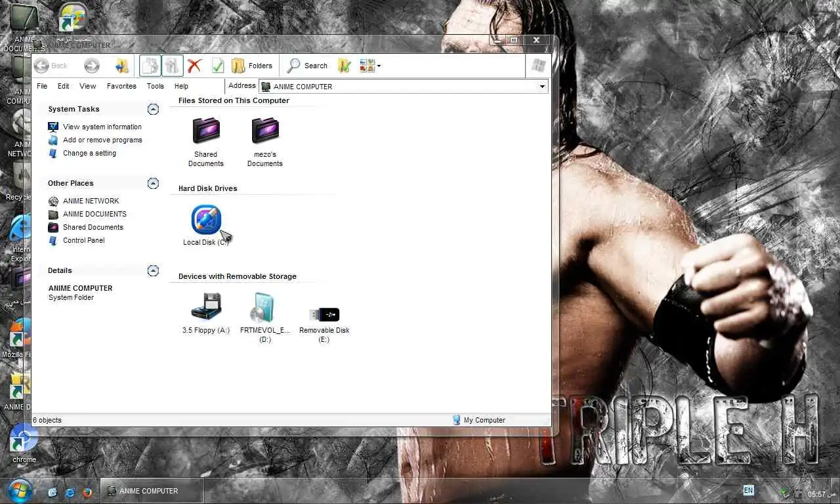Click the Windows Start orb
840x504 pixels.
20,490
